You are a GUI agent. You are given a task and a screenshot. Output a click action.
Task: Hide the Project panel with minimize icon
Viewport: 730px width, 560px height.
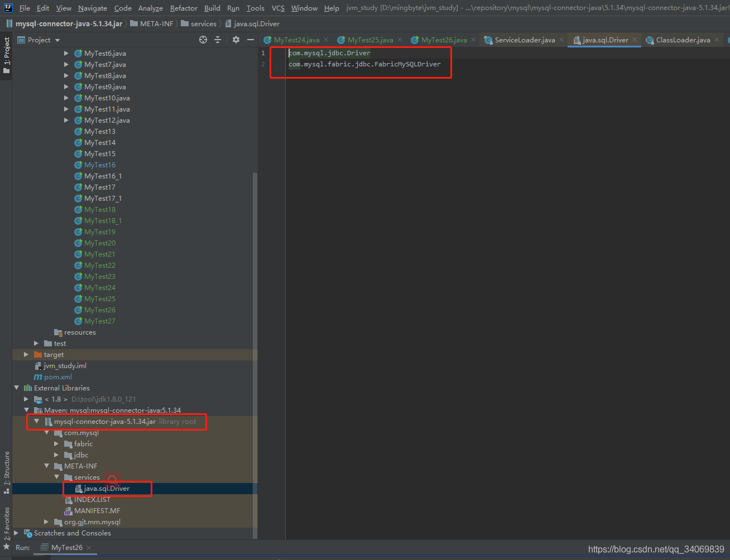tap(251, 40)
